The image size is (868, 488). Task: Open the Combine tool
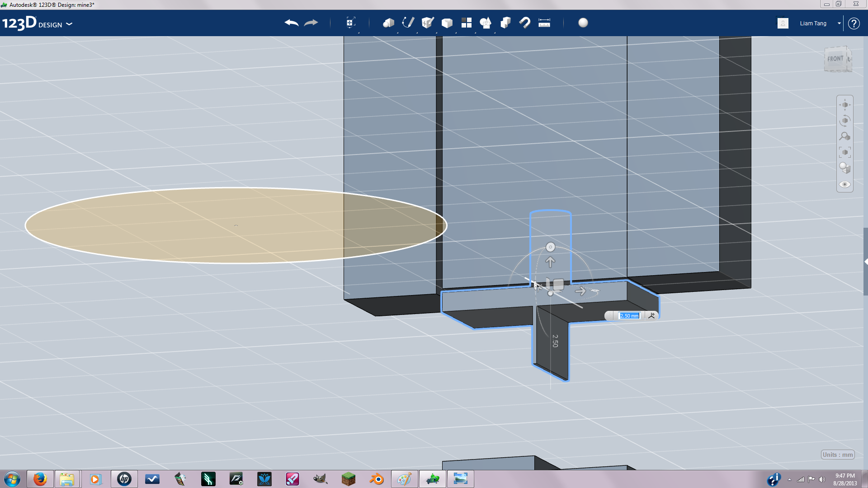pos(505,23)
